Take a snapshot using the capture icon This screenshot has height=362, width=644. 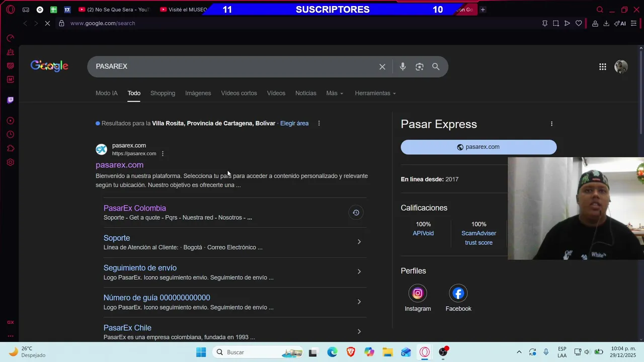(x=556, y=23)
